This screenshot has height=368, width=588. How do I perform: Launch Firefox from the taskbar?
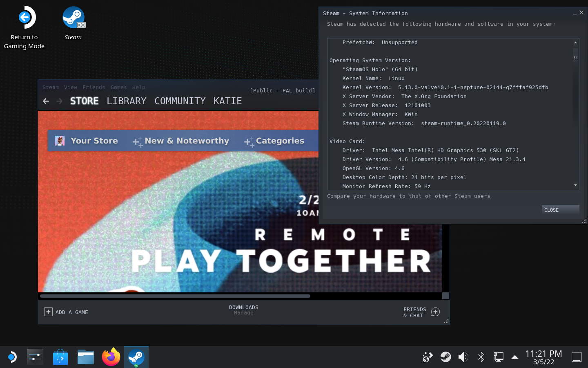coord(111,357)
